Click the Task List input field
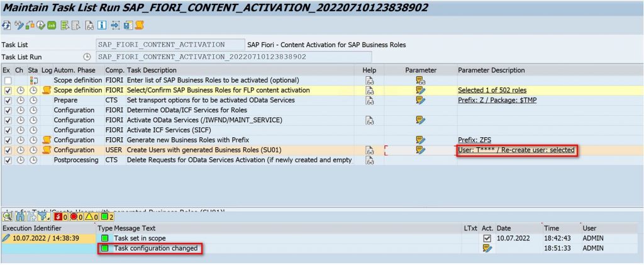Viewport: 644px width, 265px height. [x=170, y=45]
